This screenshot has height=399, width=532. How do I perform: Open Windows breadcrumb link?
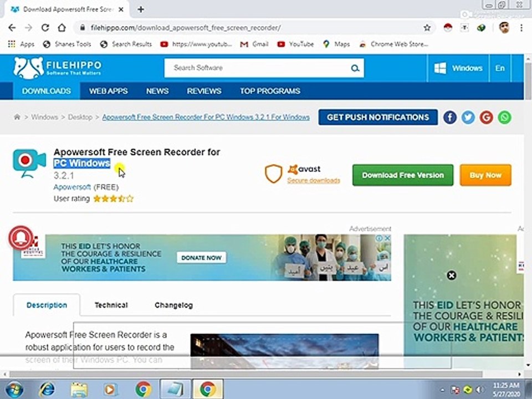pyautogui.click(x=45, y=117)
